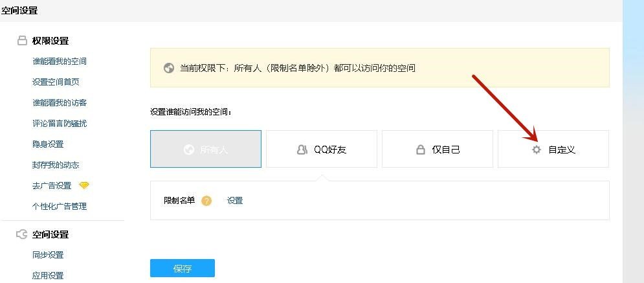Open 应用设置 in sidebar
The image size is (644, 283).
48,276
